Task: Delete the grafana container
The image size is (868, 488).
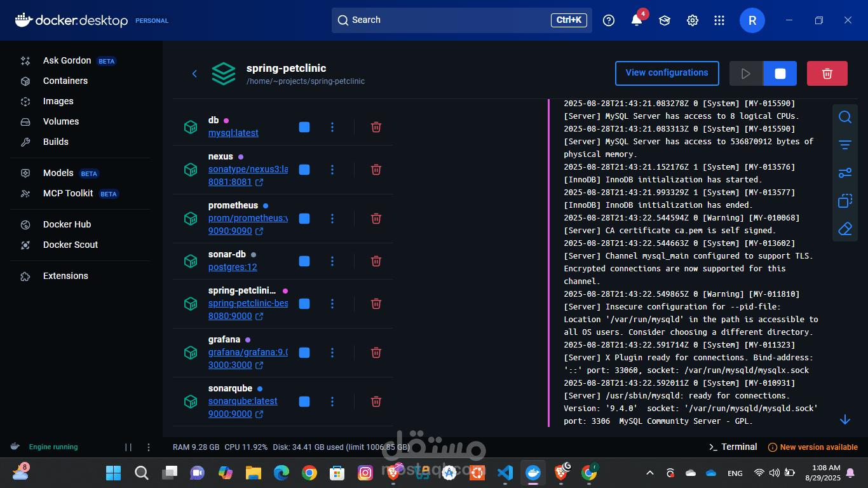Action: point(376,353)
